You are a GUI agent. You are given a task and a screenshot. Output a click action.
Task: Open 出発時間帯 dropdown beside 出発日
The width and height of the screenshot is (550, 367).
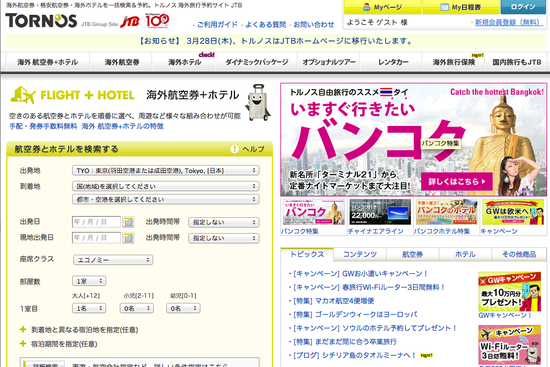tap(224, 222)
